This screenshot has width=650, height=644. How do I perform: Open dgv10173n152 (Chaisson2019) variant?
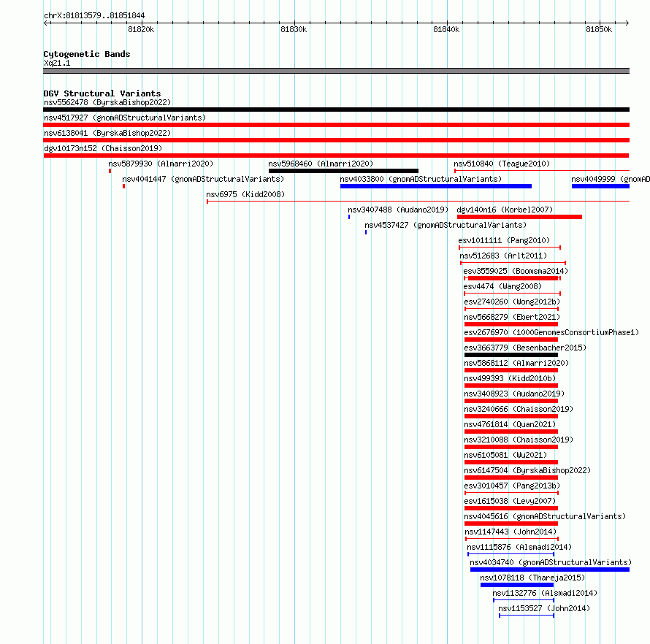tap(103, 148)
